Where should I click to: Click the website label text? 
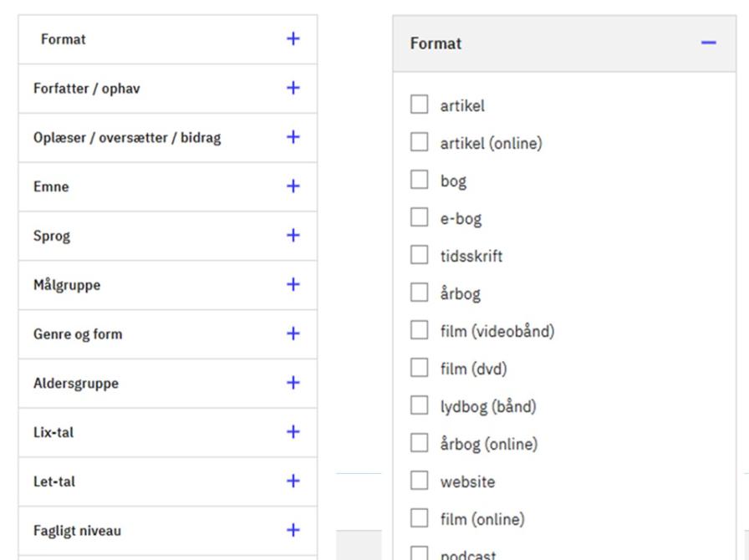pyautogui.click(x=467, y=482)
